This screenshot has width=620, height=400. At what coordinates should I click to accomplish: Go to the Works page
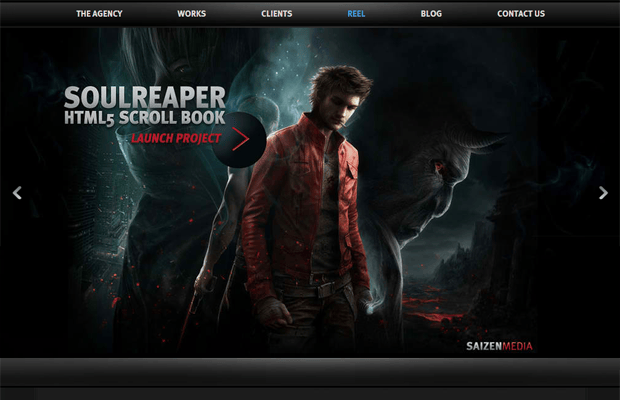click(x=191, y=14)
